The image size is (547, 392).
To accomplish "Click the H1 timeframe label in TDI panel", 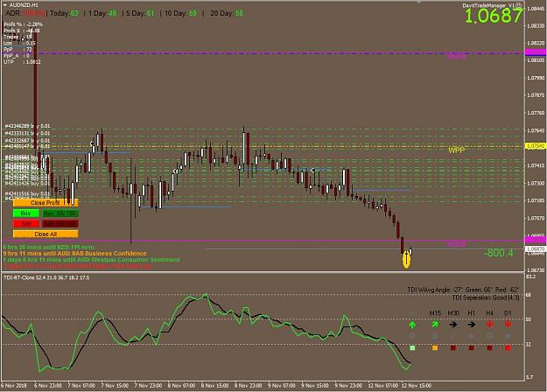I will pos(472,313).
